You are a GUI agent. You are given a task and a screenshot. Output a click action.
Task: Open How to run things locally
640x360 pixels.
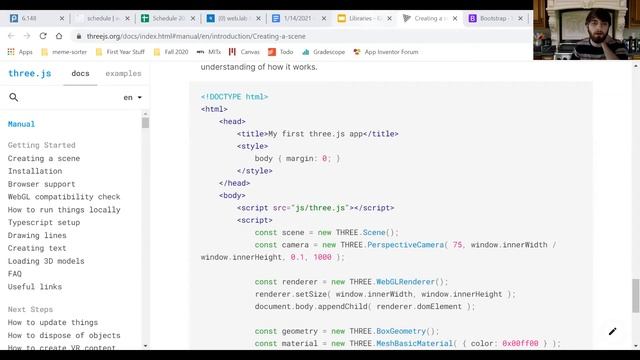pyautogui.click(x=64, y=210)
